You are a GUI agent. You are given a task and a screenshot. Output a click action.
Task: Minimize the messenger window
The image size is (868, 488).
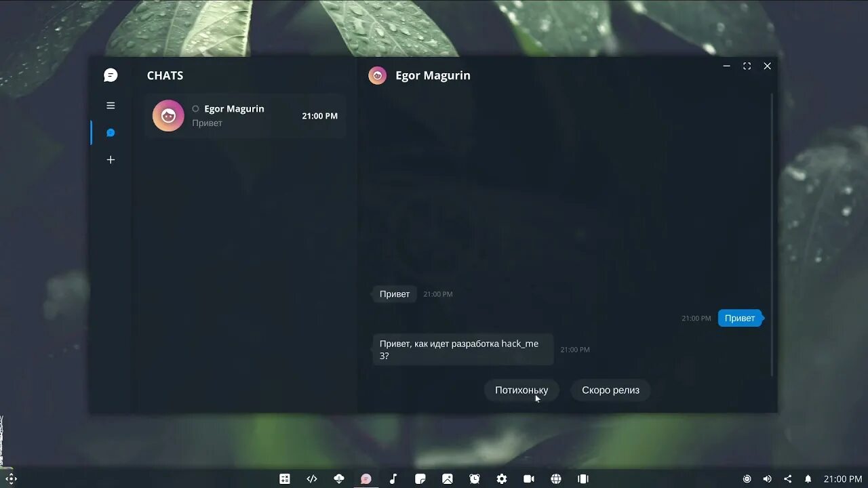point(726,66)
